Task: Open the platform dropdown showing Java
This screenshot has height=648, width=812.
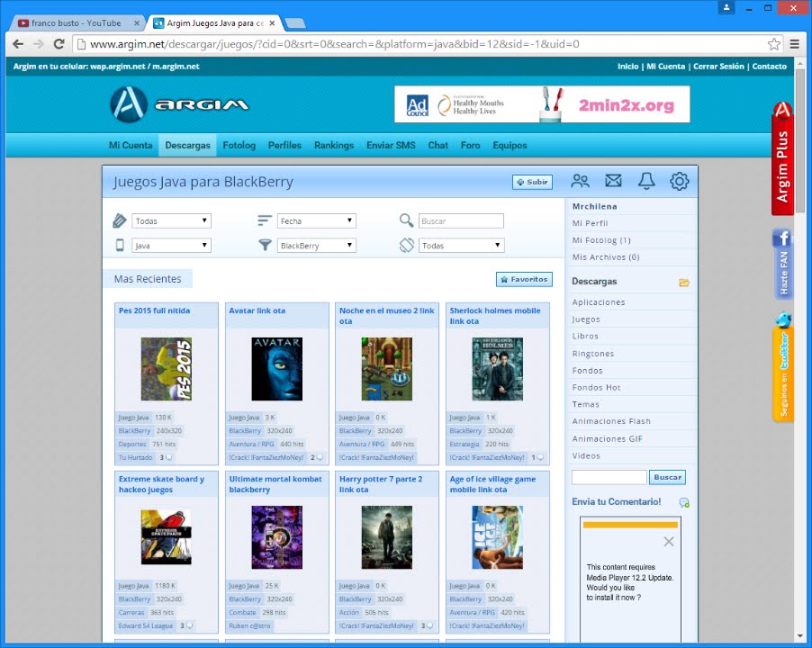Action: coord(171,246)
